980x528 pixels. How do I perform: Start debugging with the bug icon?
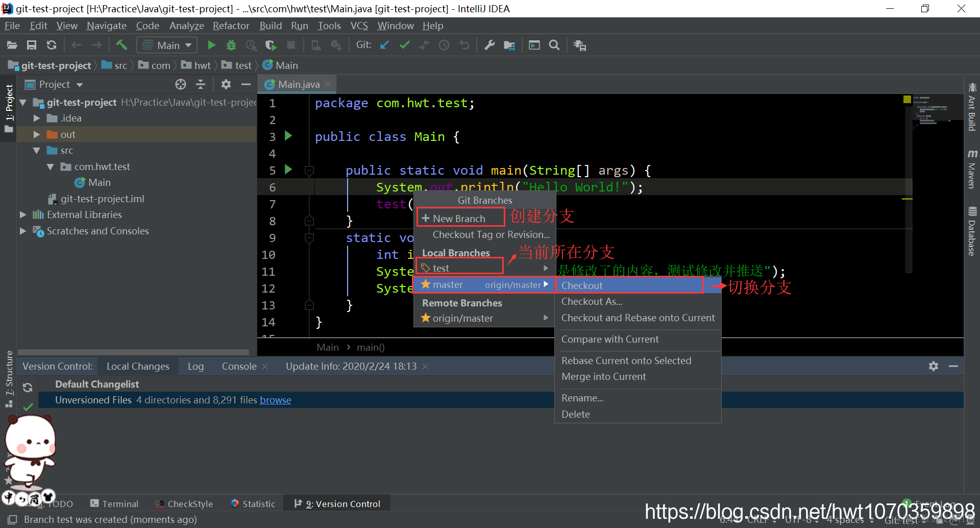point(231,45)
